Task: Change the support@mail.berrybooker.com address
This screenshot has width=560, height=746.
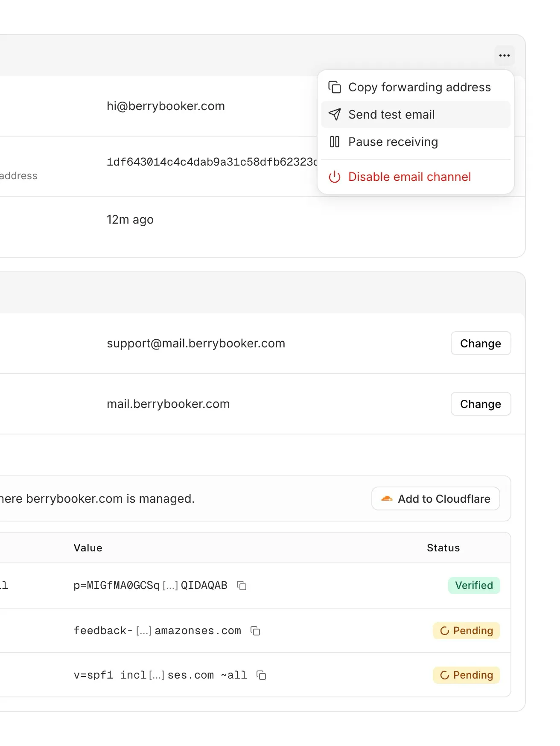Action: click(481, 343)
